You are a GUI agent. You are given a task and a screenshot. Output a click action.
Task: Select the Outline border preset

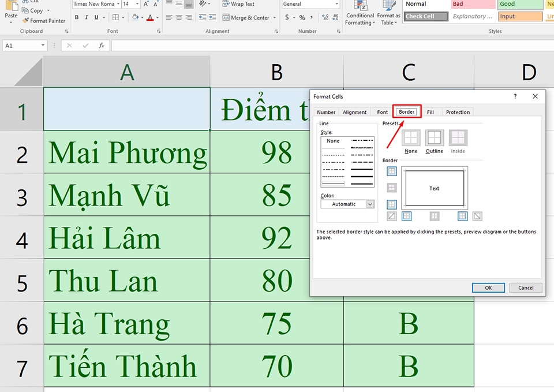[434, 138]
